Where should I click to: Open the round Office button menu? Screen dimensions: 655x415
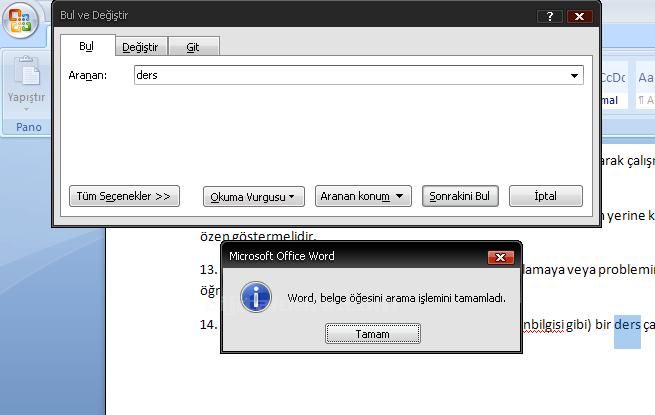point(20,20)
